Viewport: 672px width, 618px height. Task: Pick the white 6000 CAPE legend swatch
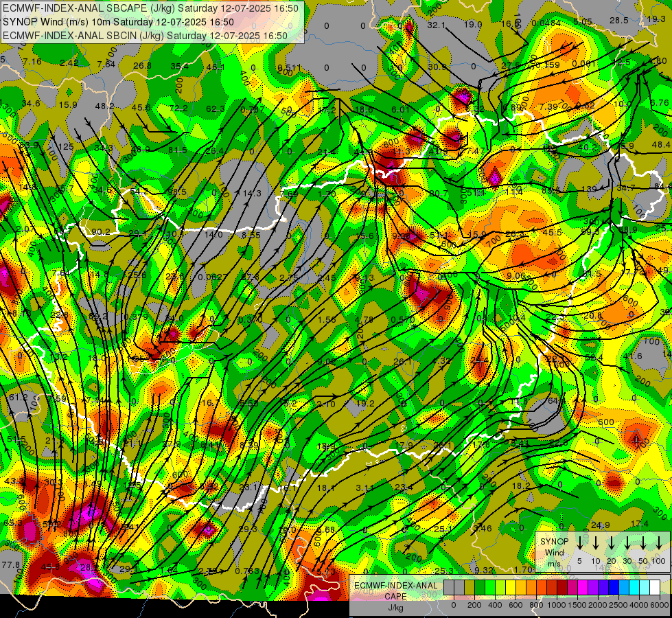[x=655, y=588]
